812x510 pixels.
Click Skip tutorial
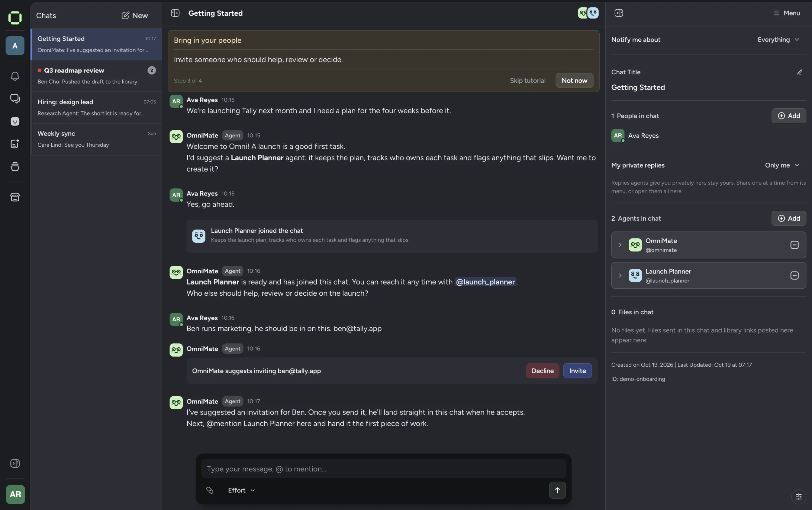(527, 81)
